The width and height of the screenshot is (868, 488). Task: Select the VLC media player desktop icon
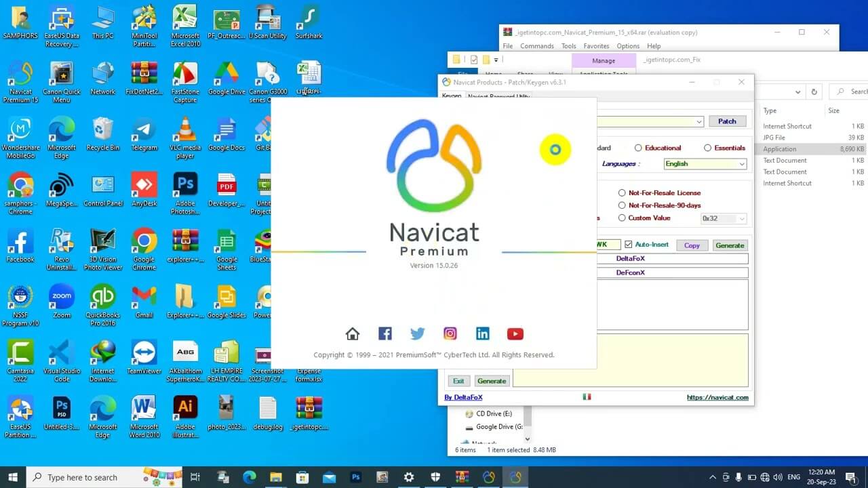pos(185,138)
